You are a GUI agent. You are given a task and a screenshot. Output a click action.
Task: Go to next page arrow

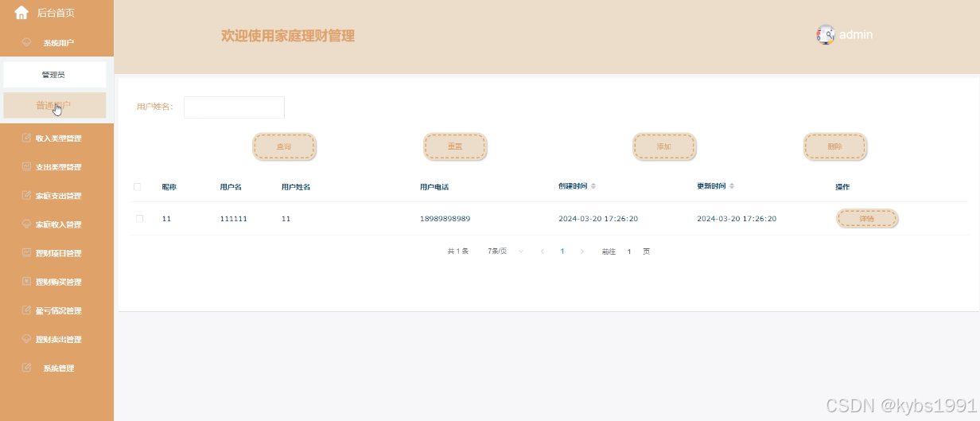582,251
